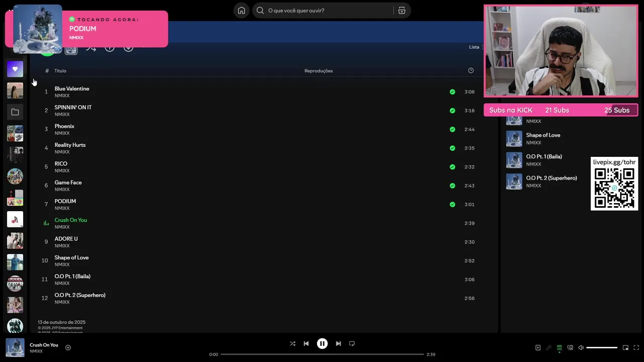Open the lyrics microphone icon
Screen dimensions: 644x362
[x=548, y=347]
